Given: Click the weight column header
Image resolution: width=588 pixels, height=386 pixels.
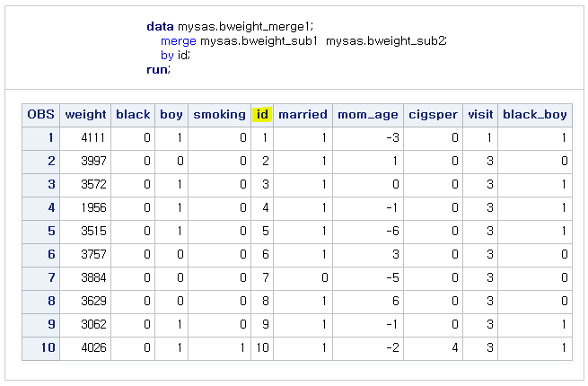Looking at the screenshot, I should (x=85, y=114).
